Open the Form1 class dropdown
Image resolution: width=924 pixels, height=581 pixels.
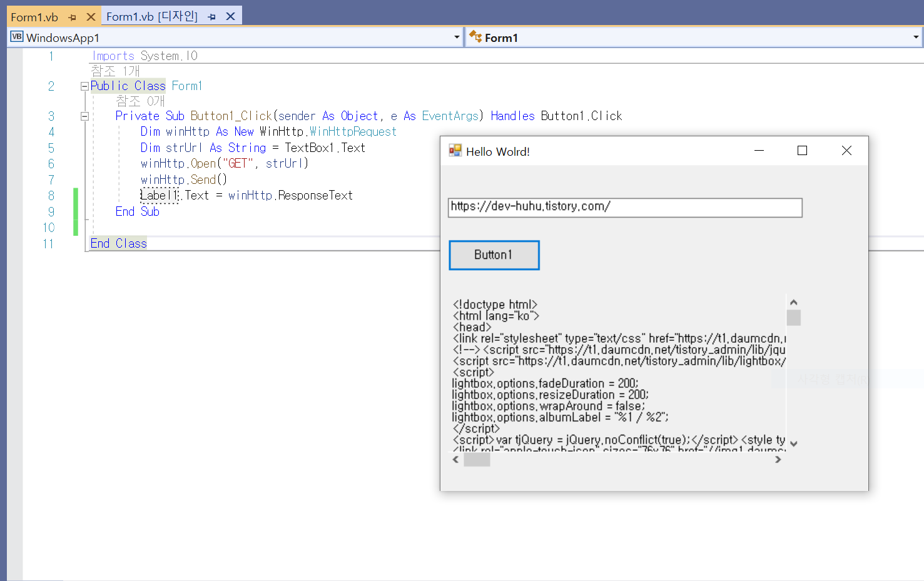tap(916, 38)
